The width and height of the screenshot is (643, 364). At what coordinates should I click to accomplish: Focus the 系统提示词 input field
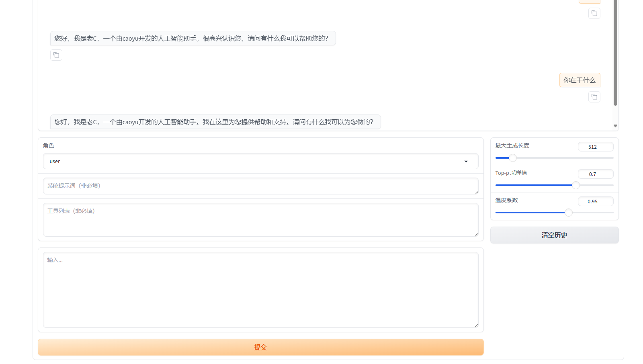coord(260,186)
